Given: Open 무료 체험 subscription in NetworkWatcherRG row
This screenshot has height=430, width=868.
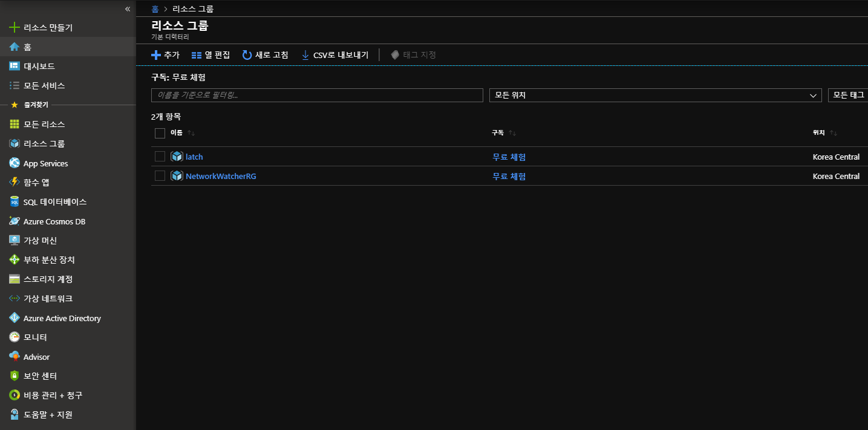Looking at the screenshot, I should (509, 176).
